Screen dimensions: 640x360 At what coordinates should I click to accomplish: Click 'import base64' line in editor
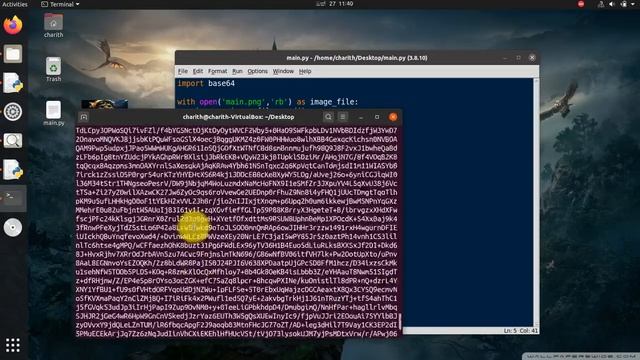(206, 83)
